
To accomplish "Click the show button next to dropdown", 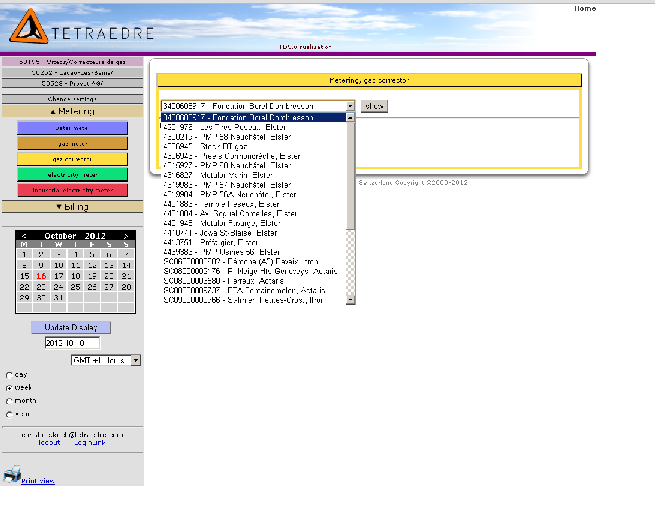I will (374, 105).
